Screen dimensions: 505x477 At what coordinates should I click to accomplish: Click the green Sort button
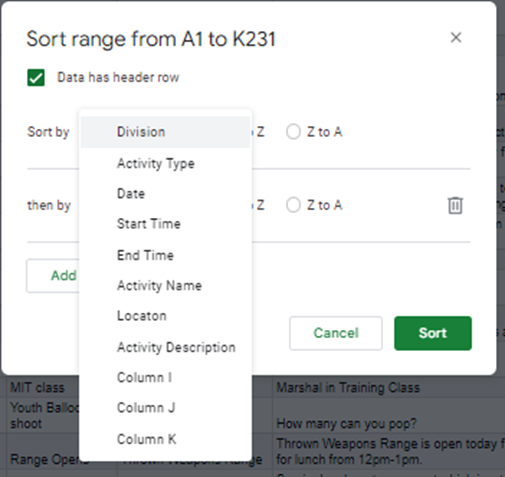(x=433, y=333)
